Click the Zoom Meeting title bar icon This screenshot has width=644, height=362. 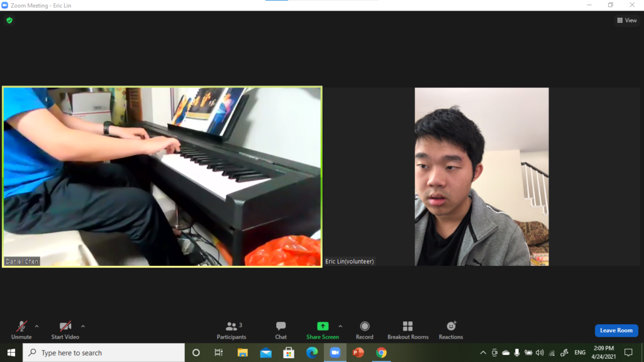(x=4, y=5)
